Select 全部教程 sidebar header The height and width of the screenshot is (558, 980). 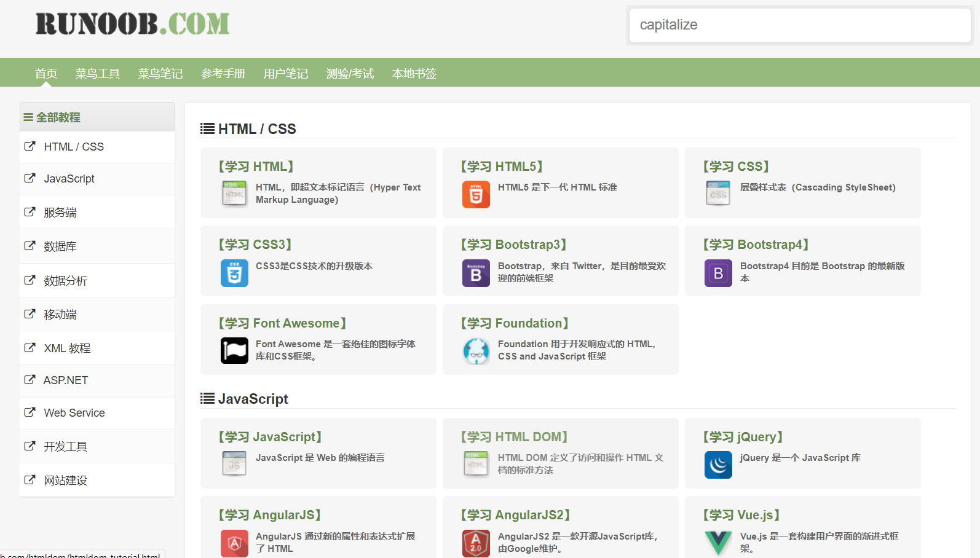click(97, 117)
